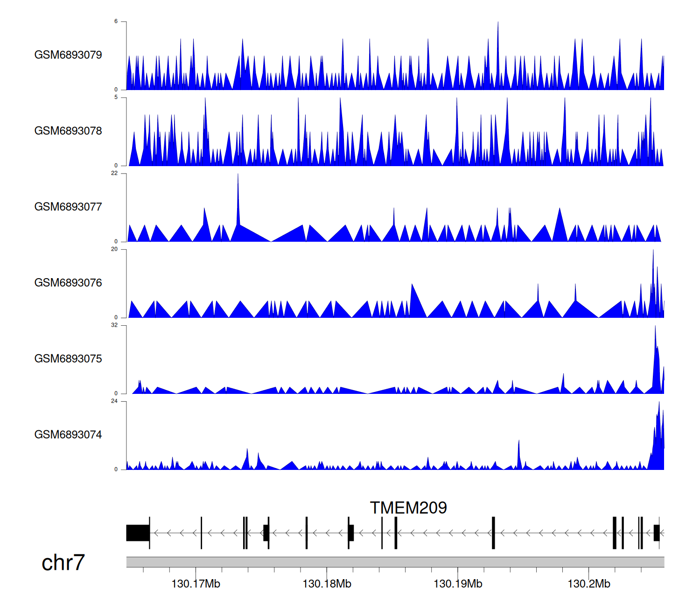This screenshot has height=616, width=700.
Task: Click the TMEM209 gene name
Action: pyautogui.click(x=408, y=508)
